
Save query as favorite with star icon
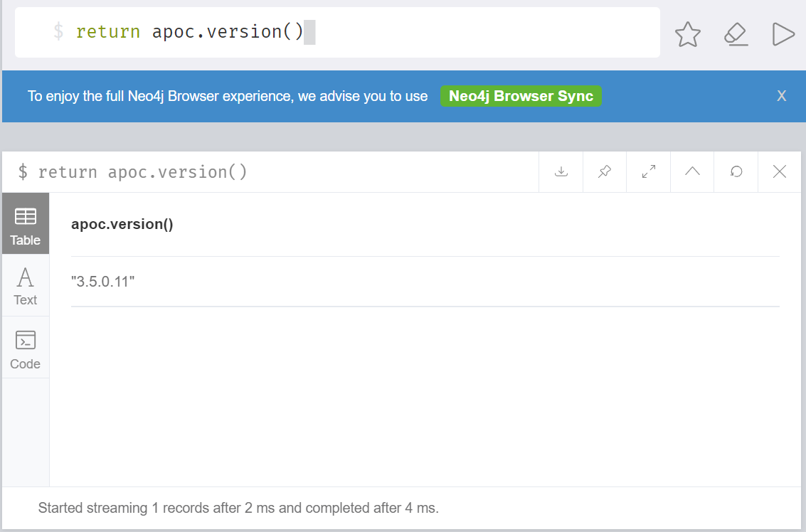pos(687,33)
